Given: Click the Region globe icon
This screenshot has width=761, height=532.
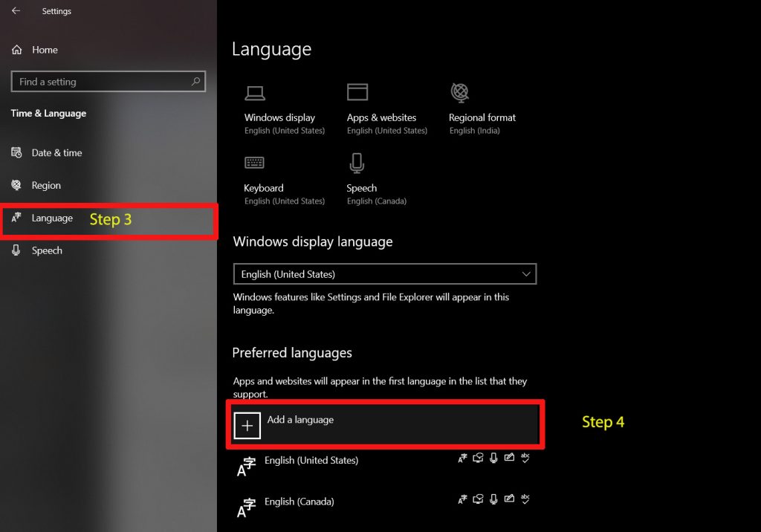Looking at the screenshot, I should (16, 185).
